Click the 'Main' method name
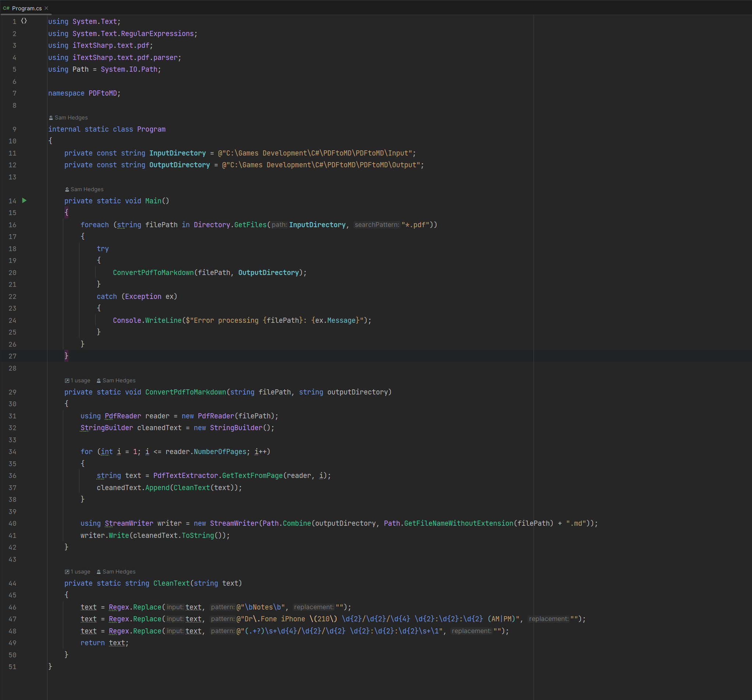752x700 pixels. (x=153, y=201)
